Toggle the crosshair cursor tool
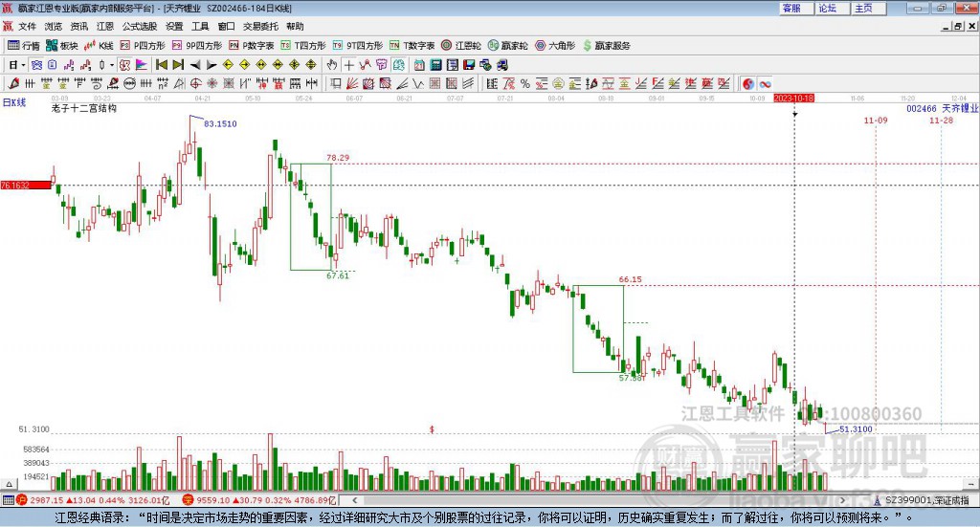980x527 pixels. tap(348, 65)
